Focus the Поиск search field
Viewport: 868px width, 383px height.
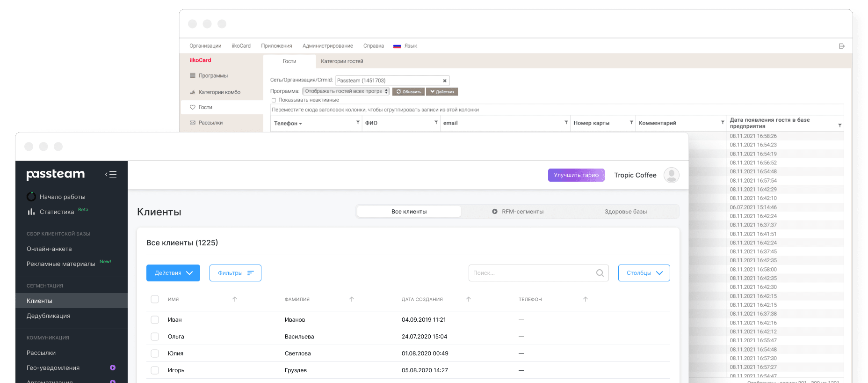[x=539, y=273]
